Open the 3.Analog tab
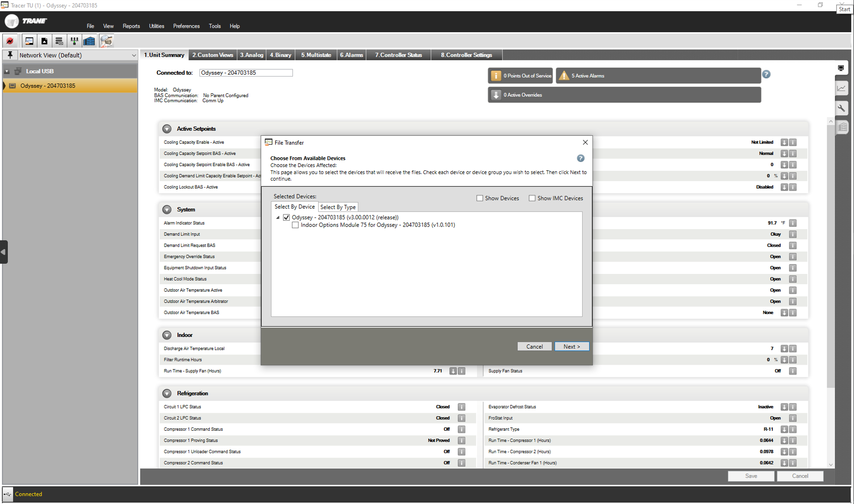 [252, 55]
